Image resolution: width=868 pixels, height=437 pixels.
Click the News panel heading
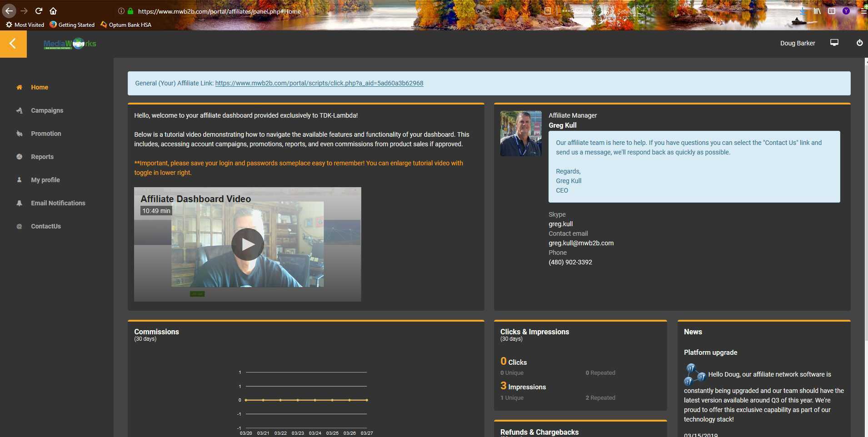(693, 332)
